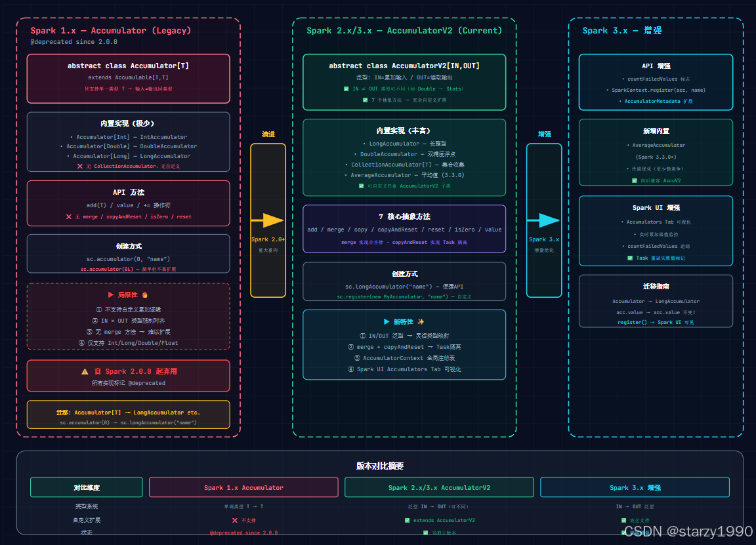Click the green check before 完全支持
756x545 pixels.
click(x=624, y=521)
